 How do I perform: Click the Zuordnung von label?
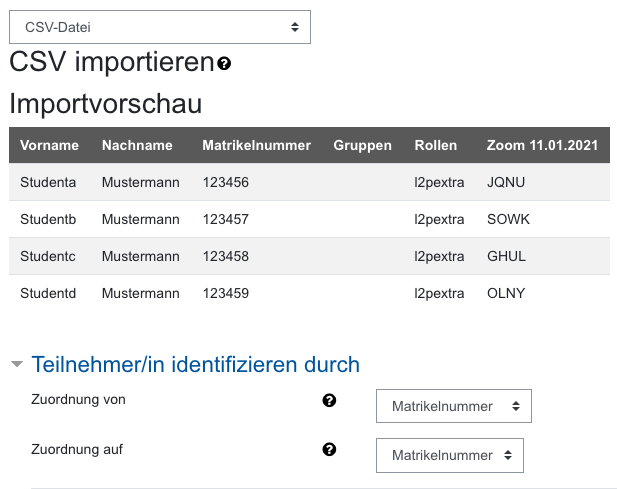coord(78,399)
